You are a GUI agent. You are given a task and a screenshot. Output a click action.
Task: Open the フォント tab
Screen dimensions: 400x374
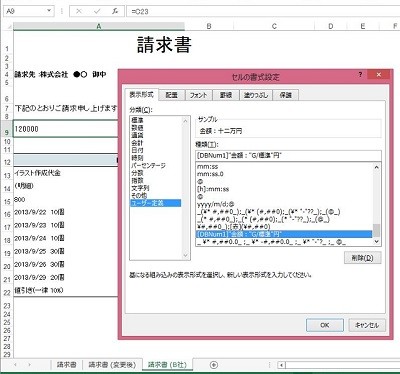pos(198,95)
